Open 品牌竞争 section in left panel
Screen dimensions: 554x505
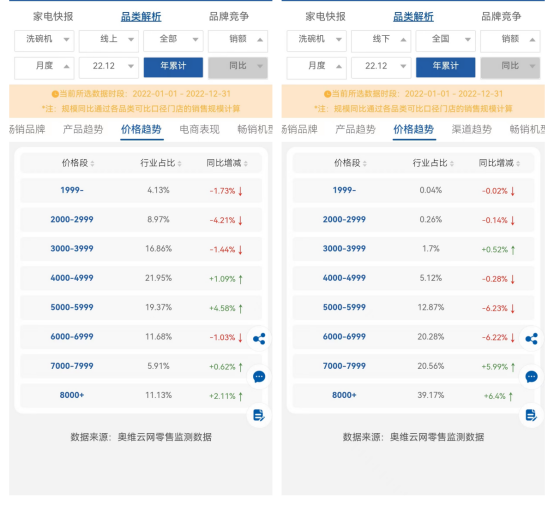pyautogui.click(x=229, y=16)
